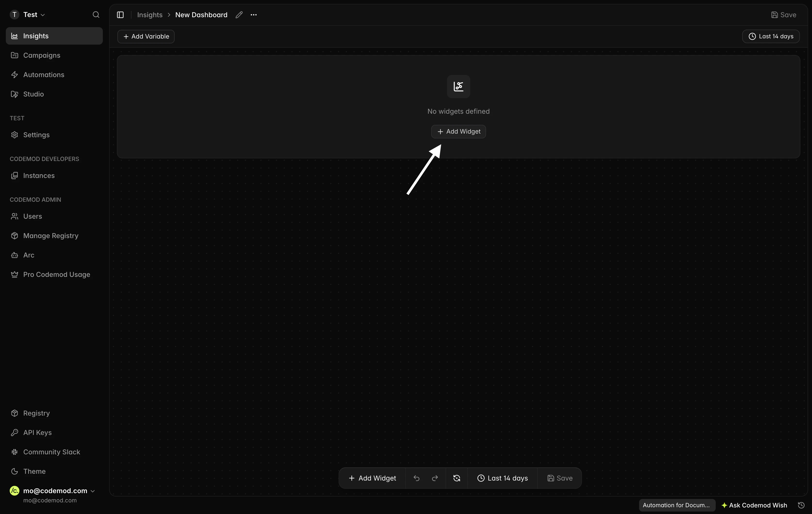Open Instances in the sidebar
812x514 pixels.
pos(54,176)
